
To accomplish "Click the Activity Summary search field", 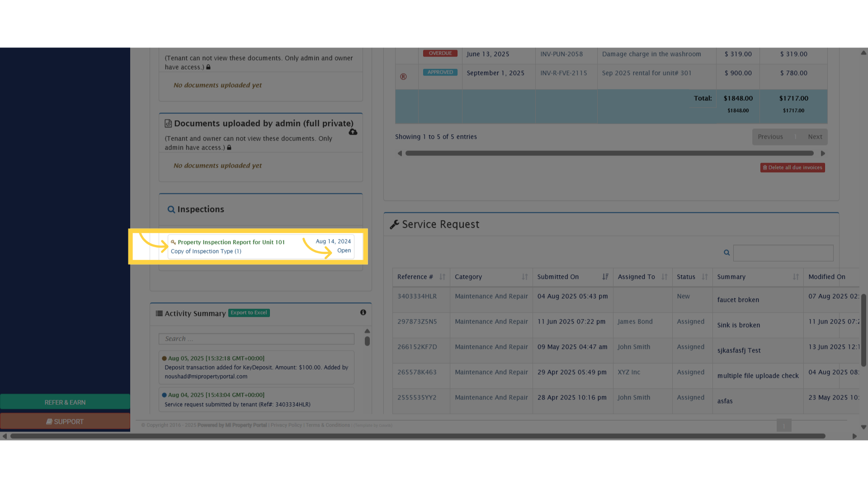I will coord(256,339).
